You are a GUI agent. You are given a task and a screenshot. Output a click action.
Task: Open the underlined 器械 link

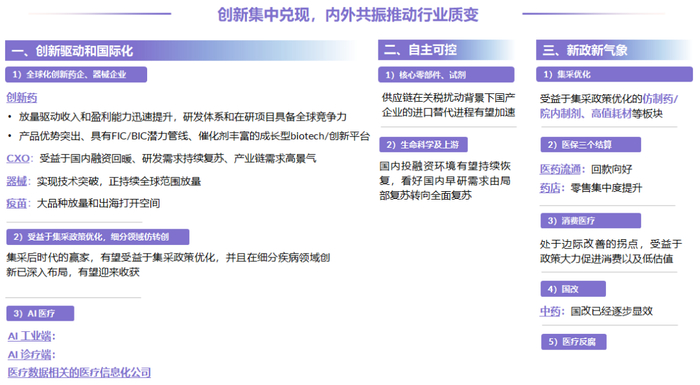(17, 181)
